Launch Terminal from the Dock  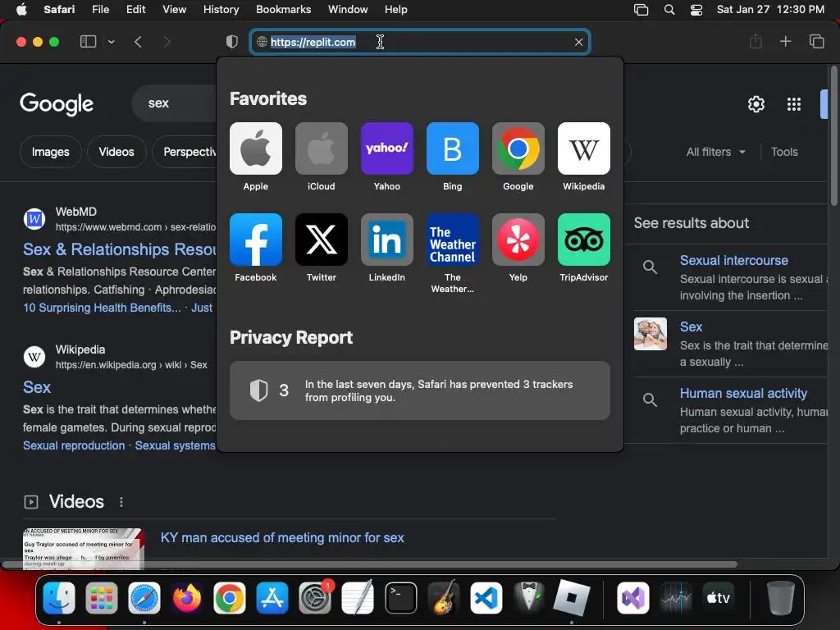[400, 597]
